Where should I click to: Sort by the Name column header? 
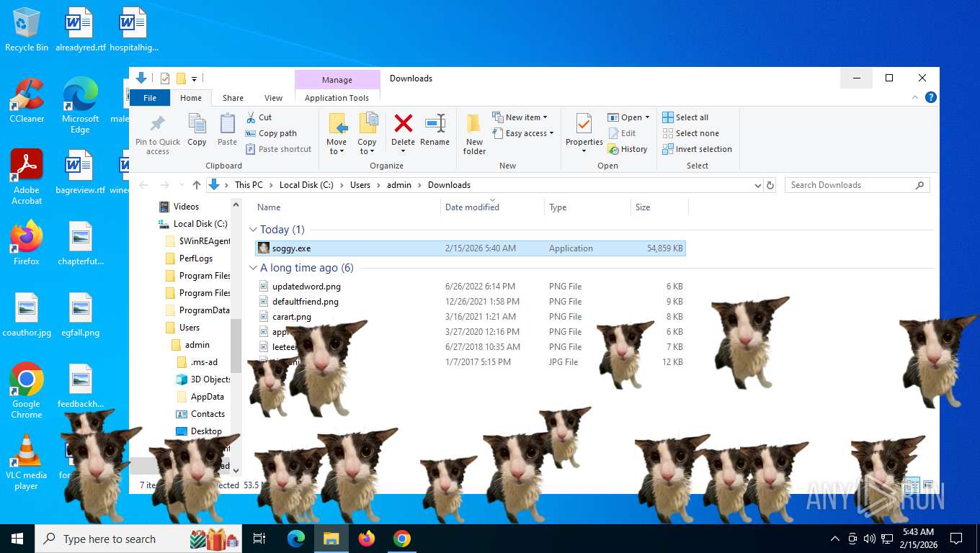point(347,207)
